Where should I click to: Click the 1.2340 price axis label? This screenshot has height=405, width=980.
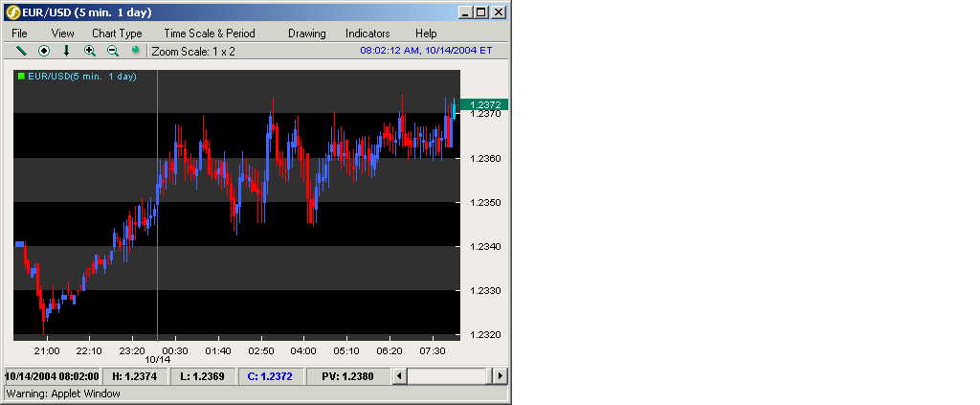coord(485,246)
